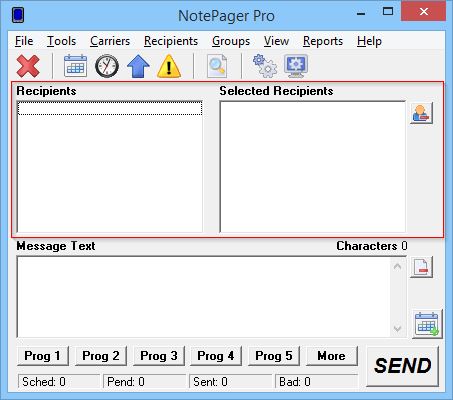Click the remove selected recipient icon
453x400 pixels.
click(421, 113)
